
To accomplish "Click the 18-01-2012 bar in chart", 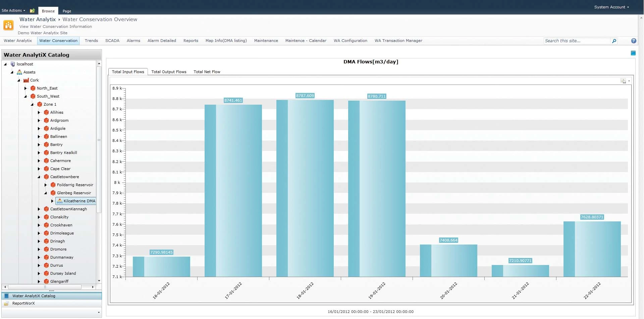I will click(305, 188).
